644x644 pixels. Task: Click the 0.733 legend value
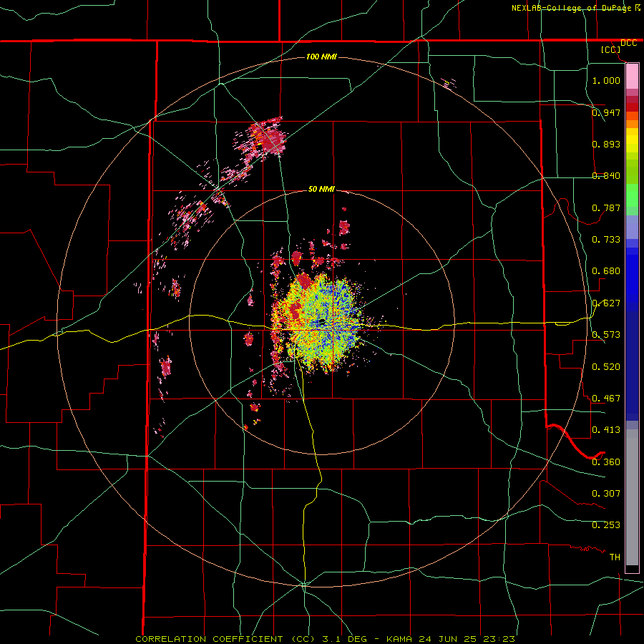[606, 240]
